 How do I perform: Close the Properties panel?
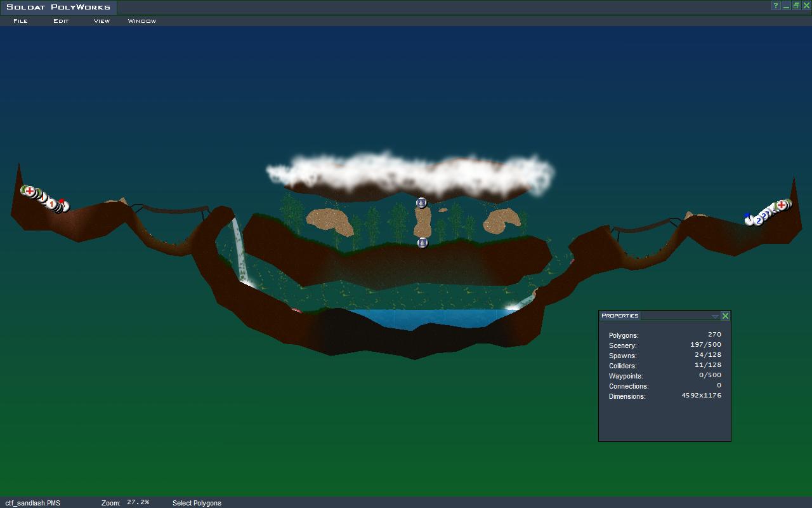coord(725,316)
